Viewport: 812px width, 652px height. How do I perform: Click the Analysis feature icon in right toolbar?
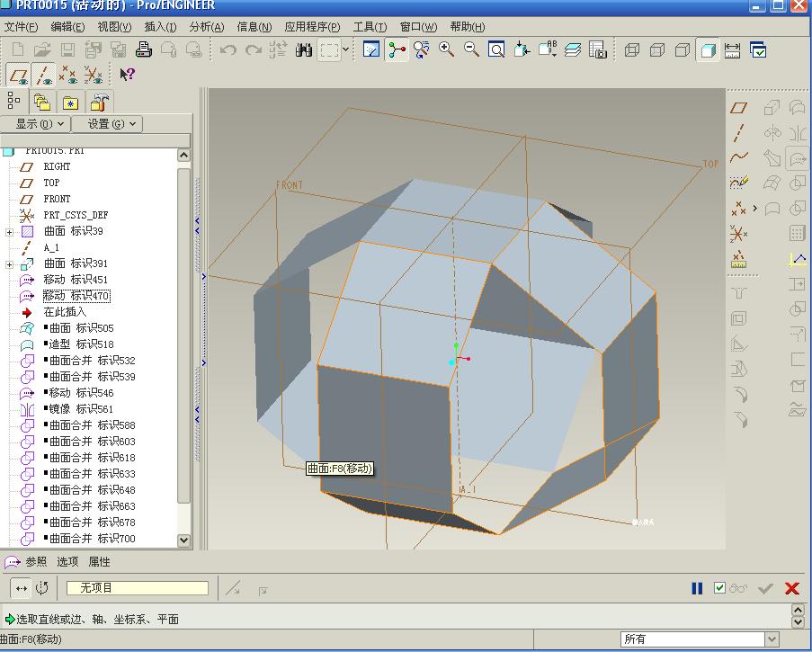coord(738,259)
